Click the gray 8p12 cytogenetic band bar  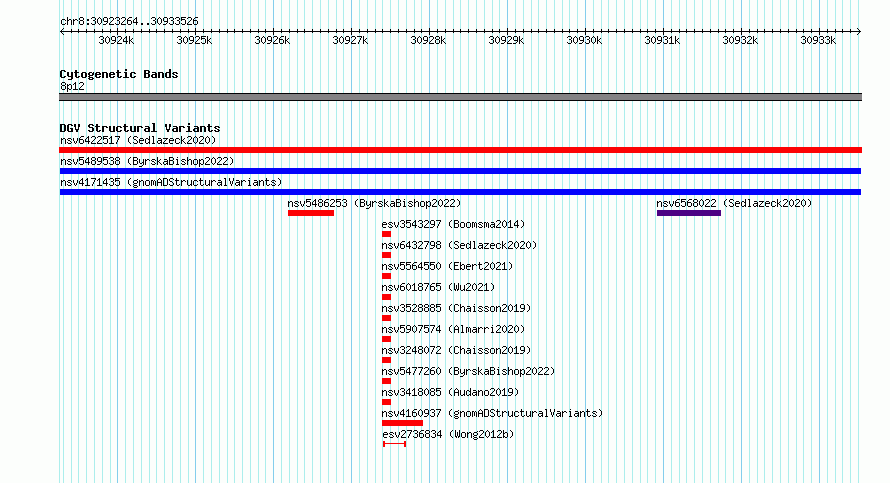tap(460, 97)
